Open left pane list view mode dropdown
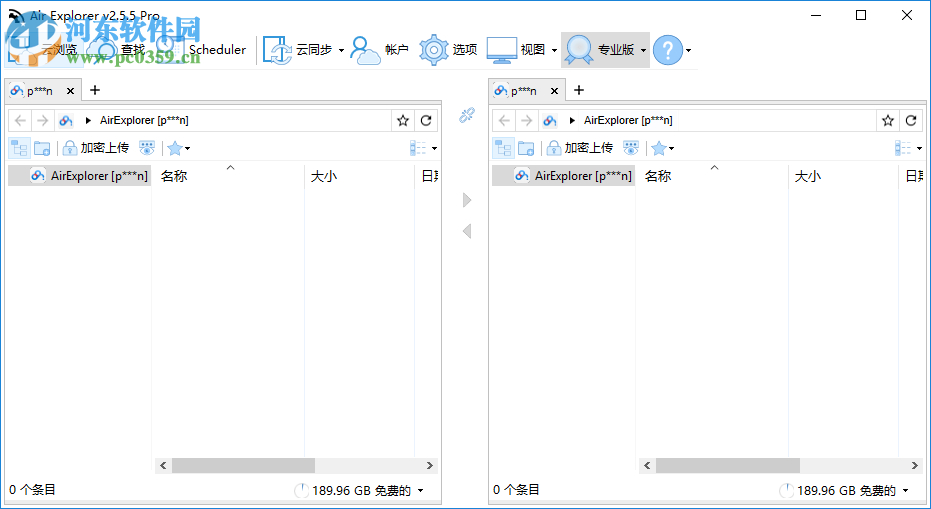931x509 pixels. coord(423,148)
